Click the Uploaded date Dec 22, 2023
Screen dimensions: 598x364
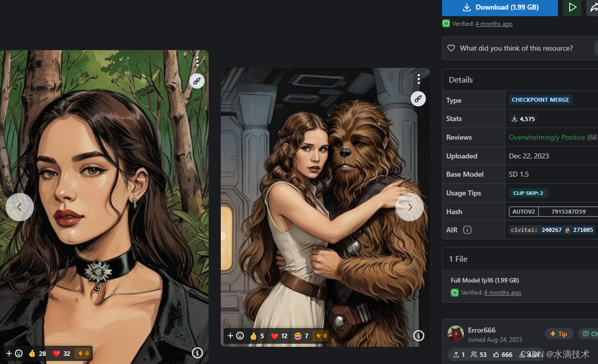[x=529, y=156]
